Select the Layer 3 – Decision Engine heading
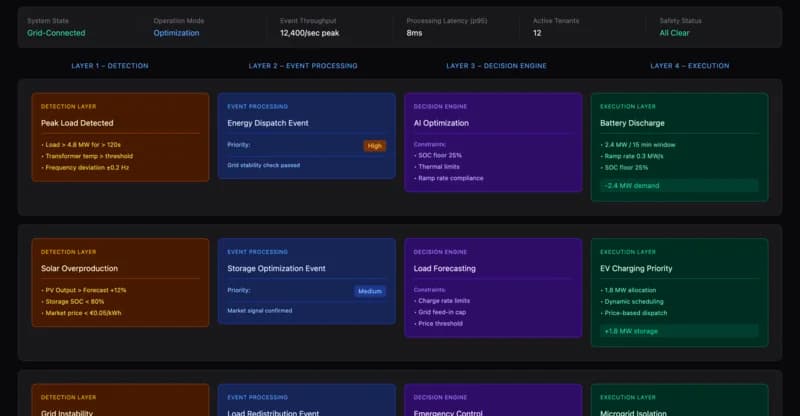800x416 pixels. (489, 66)
